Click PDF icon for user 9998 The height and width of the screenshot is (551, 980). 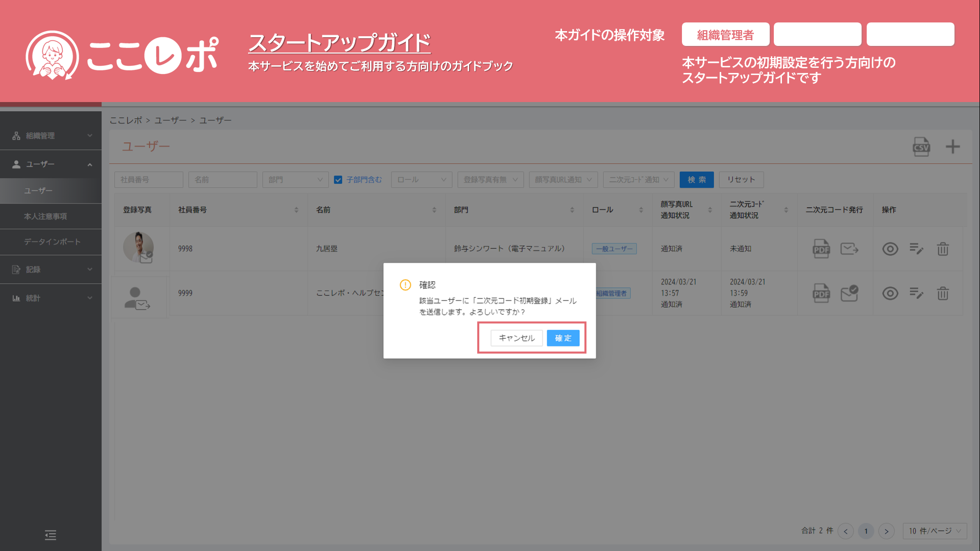[821, 249]
